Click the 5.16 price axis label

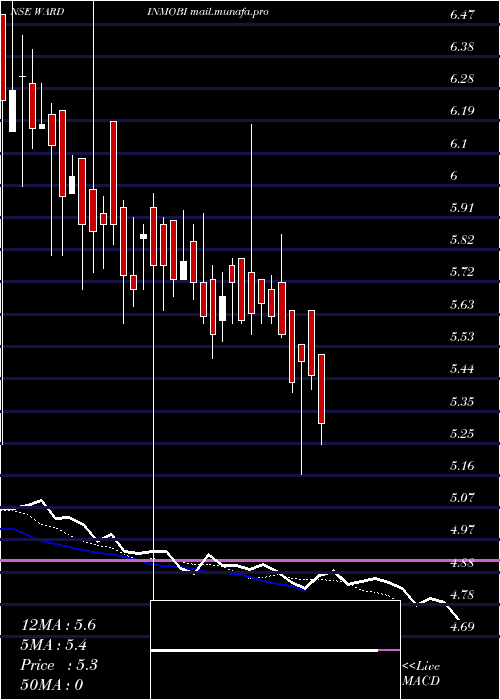pos(462,466)
